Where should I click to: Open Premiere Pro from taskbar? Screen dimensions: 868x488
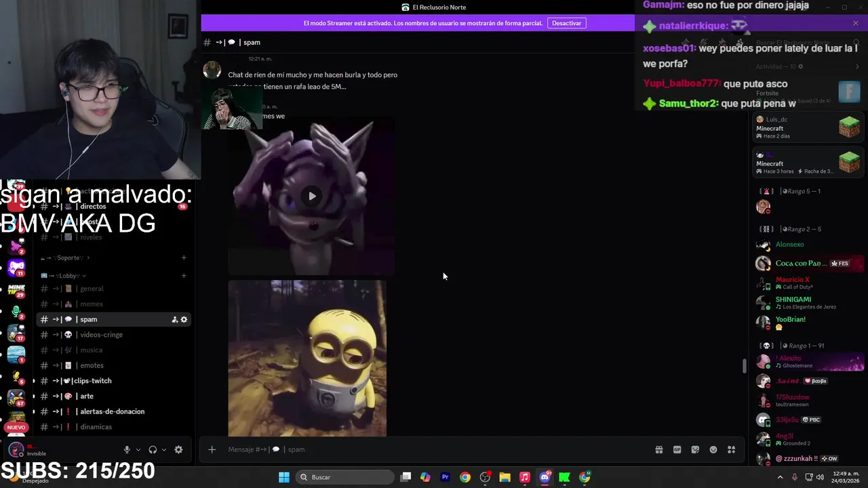coord(445,477)
